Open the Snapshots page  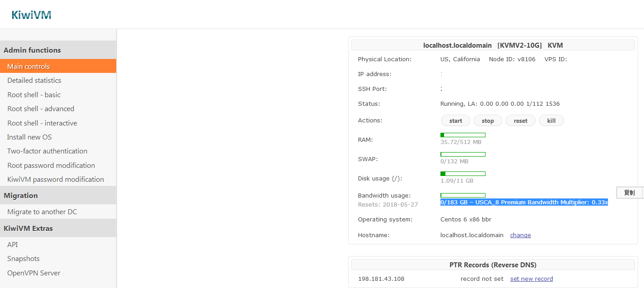(23, 258)
